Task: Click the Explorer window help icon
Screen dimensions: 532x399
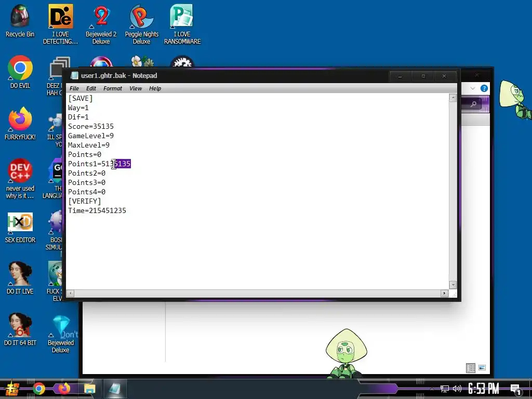Action: click(484, 88)
